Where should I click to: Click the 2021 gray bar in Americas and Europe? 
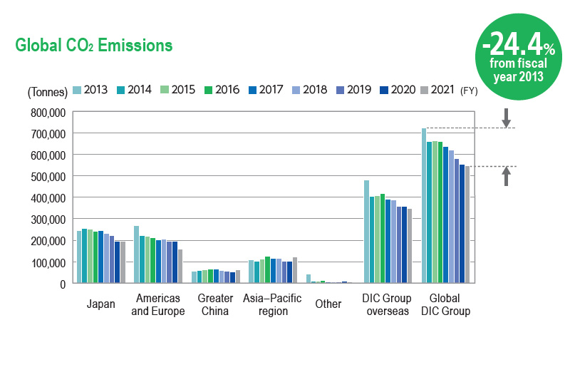(180, 266)
